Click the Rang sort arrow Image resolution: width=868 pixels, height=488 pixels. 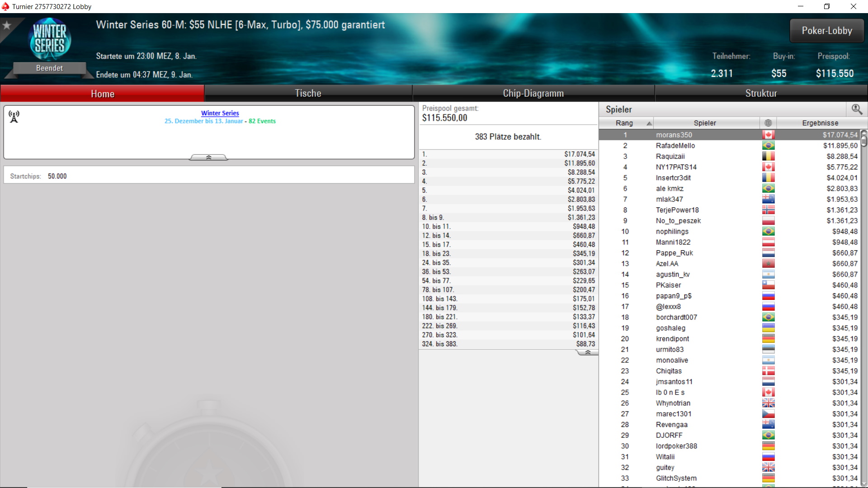tap(649, 123)
